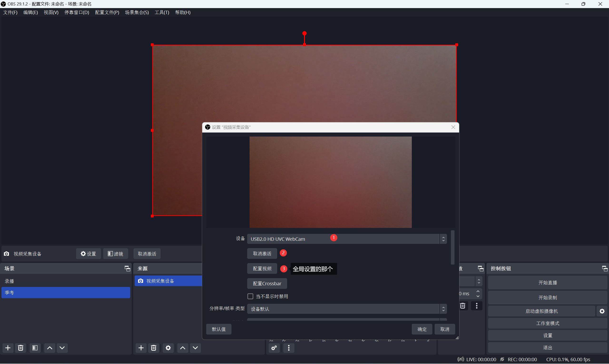Click the remove scene trash icon
This screenshot has width=609, height=364.
click(21, 348)
